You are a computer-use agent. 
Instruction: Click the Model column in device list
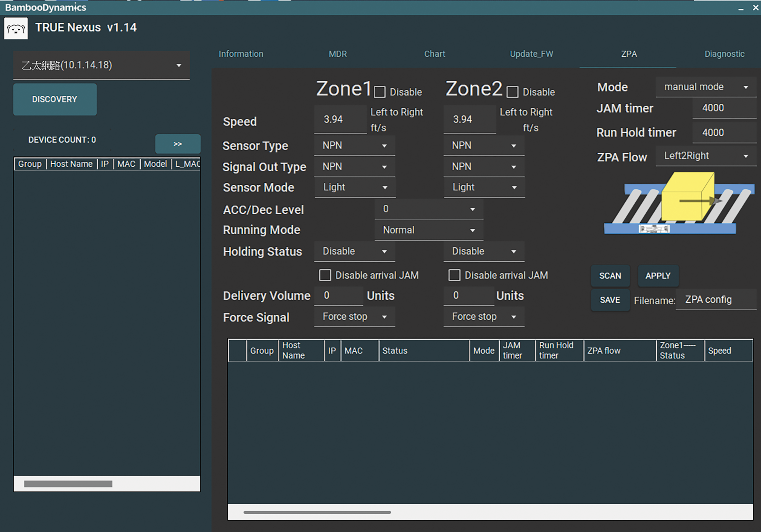pos(155,164)
